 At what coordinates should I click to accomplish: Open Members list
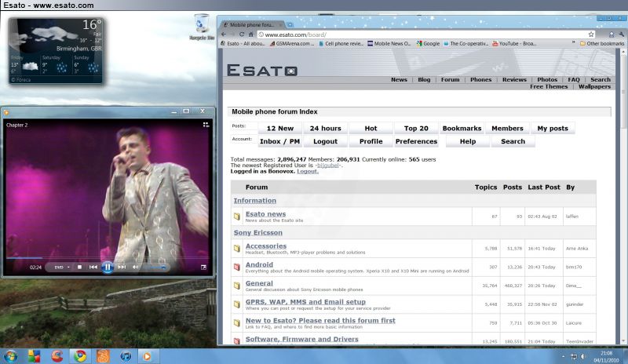click(x=507, y=128)
